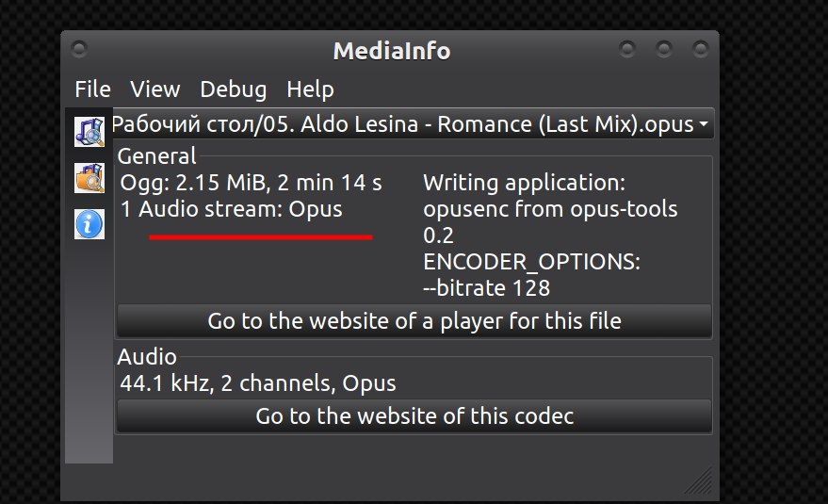Click the file selector's dropdown arrow
Image resolution: width=828 pixels, height=504 pixels.
tap(704, 123)
